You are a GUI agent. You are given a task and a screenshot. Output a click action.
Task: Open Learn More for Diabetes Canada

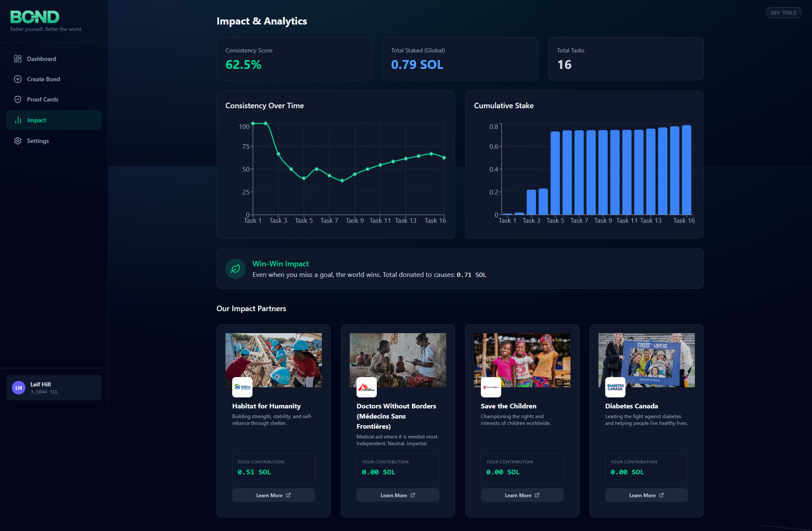[x=646, y=495]
